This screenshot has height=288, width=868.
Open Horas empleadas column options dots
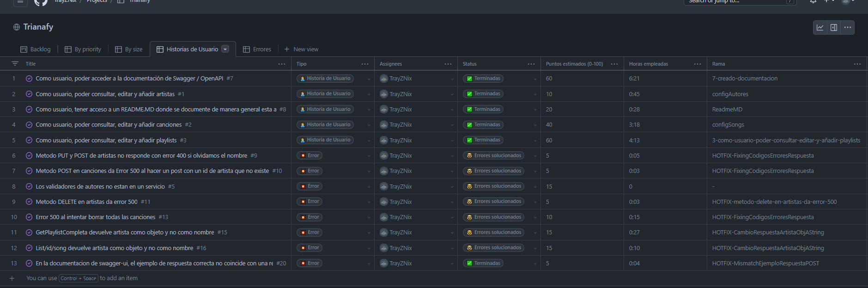pyautogui.click(x=698, y=64)
